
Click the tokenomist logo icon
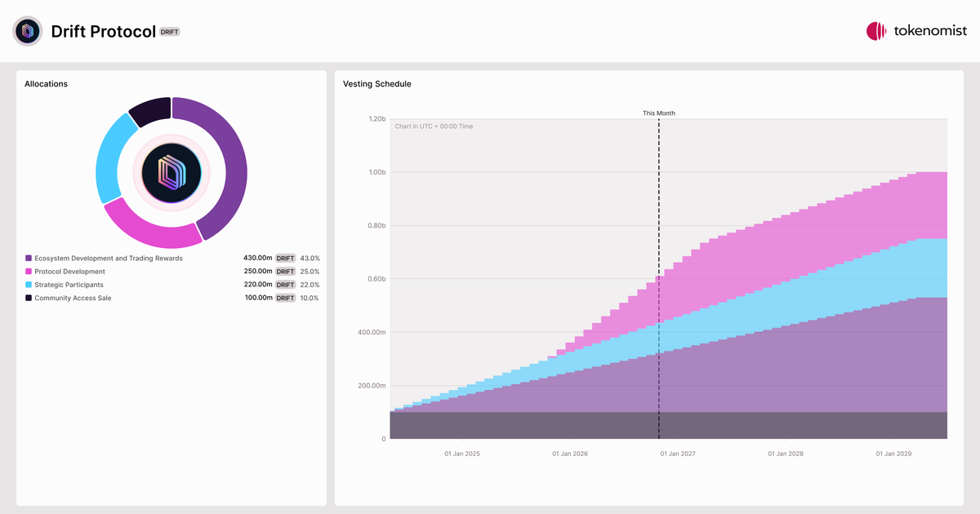pyautogui.click(x=876, y=31)
